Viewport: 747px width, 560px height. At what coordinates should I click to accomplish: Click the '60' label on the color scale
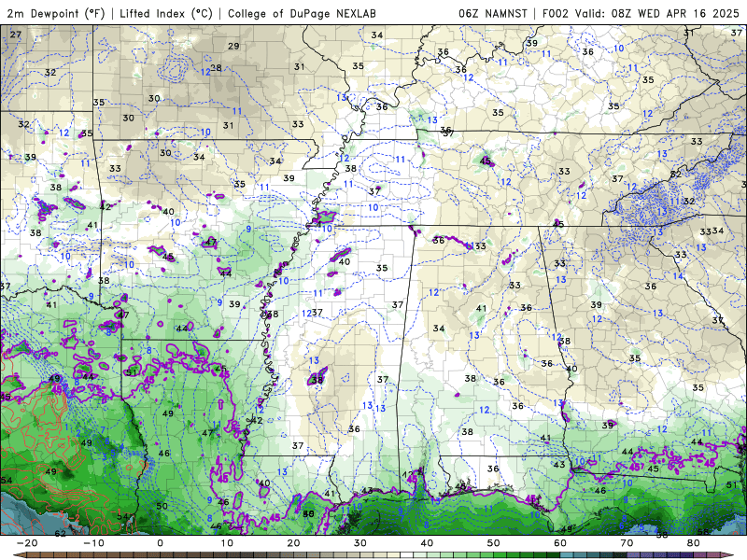point(560,543)
